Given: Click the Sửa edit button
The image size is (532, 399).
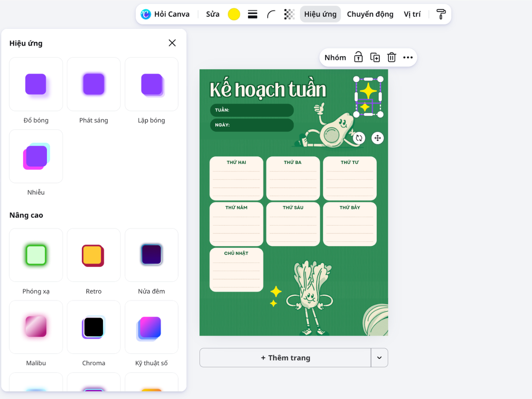Looking at the screenshot, I should [x=213, y=14].
